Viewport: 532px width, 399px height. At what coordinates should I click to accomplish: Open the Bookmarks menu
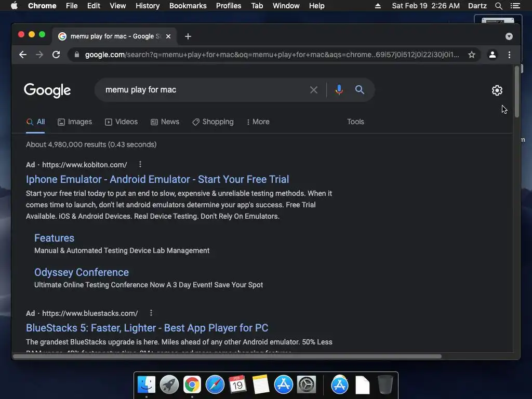[x=188, y=6]
